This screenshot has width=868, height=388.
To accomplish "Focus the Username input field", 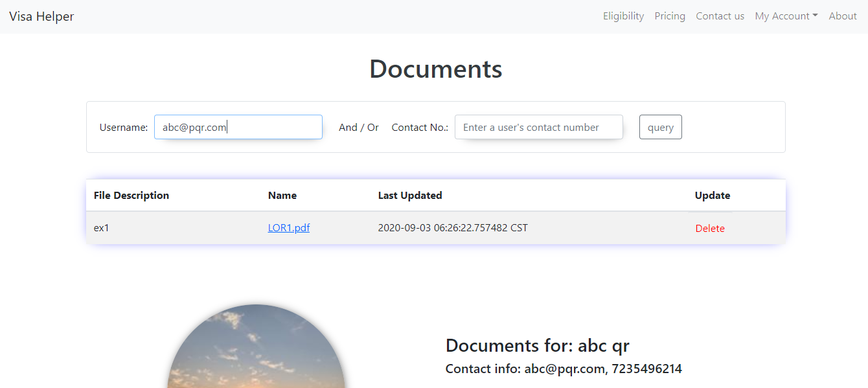I will (x=238, y=127).
